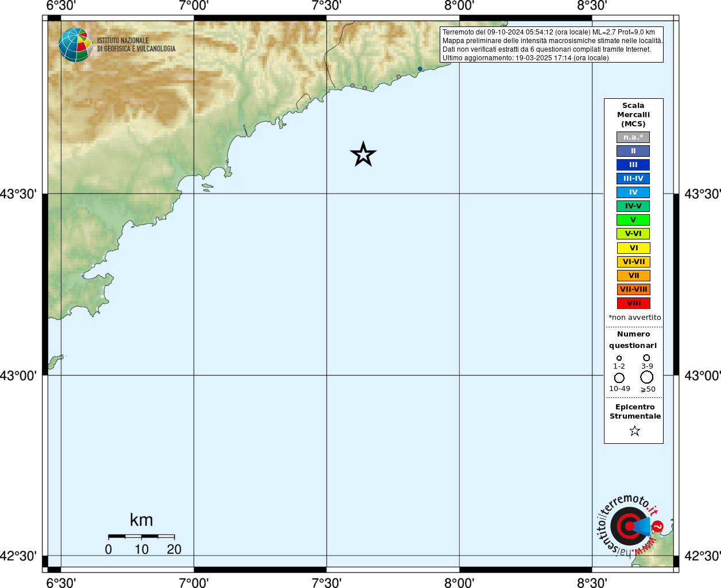Click the INGV globe logo

click(x=76, y=45)
